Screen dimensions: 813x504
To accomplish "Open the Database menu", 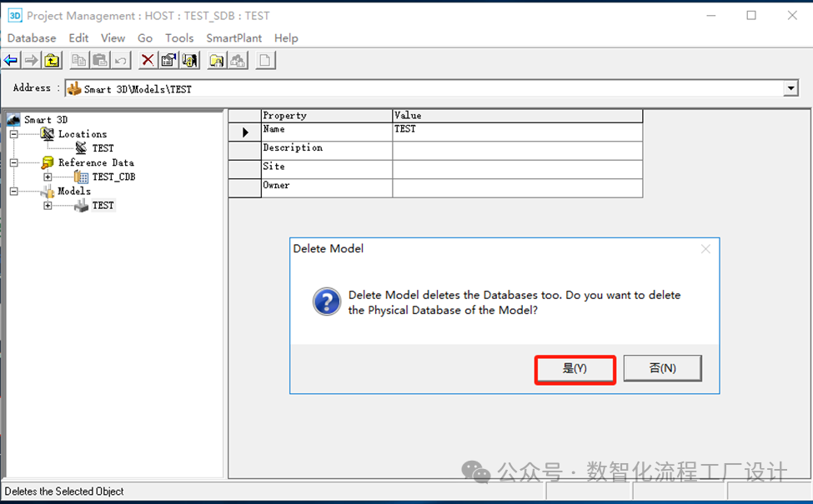I will (x=32, y=38).
